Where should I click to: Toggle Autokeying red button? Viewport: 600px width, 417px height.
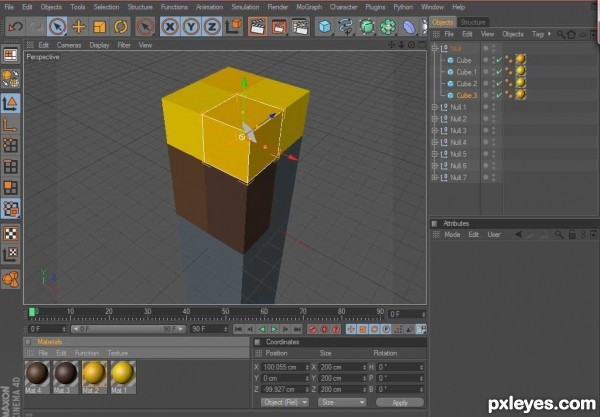click(324, 329)
